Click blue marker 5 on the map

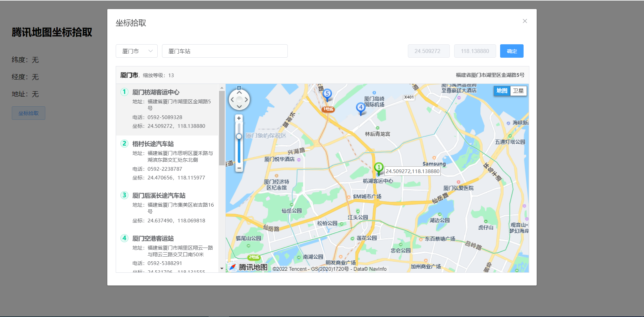327,93
